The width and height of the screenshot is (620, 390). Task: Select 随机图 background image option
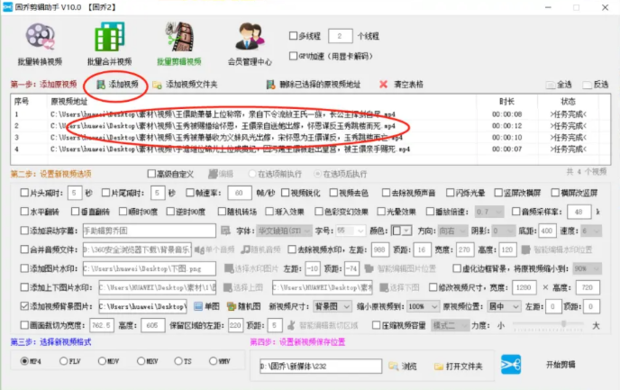tap(244, 306)
